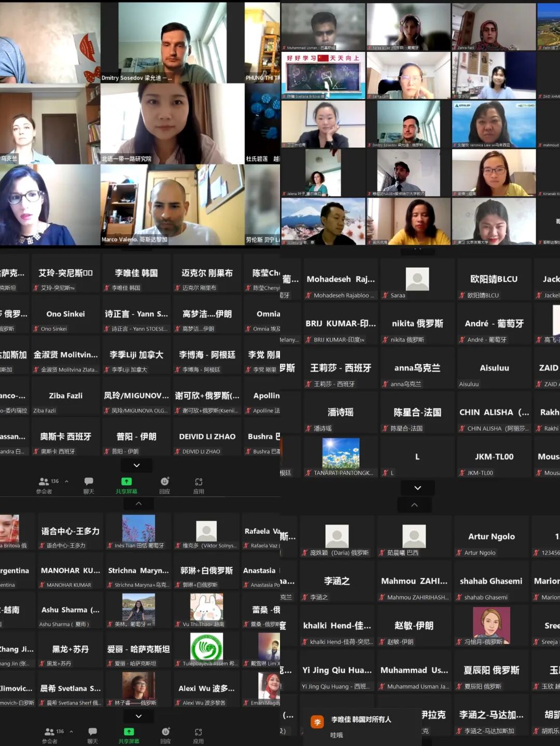Expand participants caret beside 136 in bottom toolbar
Image resolution: width=560 pixels, height=746 pixels.
tap(71, 731)
